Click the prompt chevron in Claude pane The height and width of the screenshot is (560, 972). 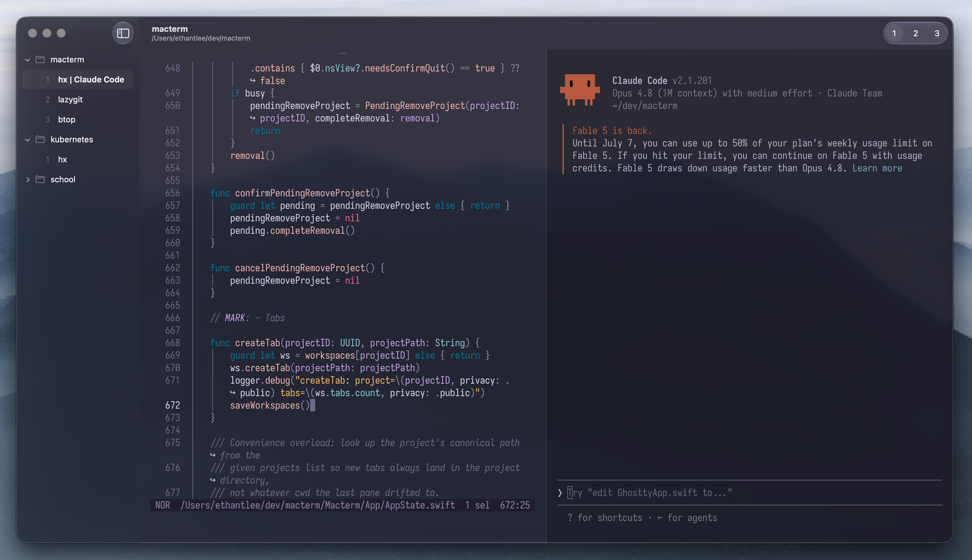pyautogui.click(x=560, y=493)
